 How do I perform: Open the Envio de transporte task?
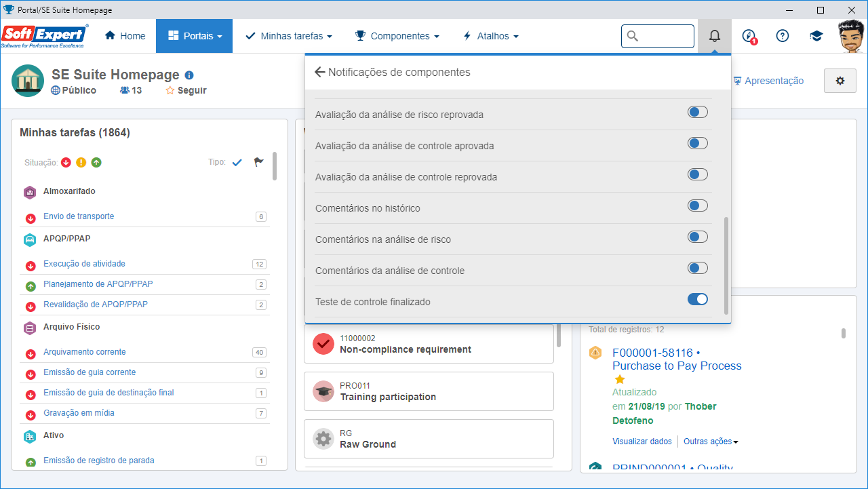[79, 216]
